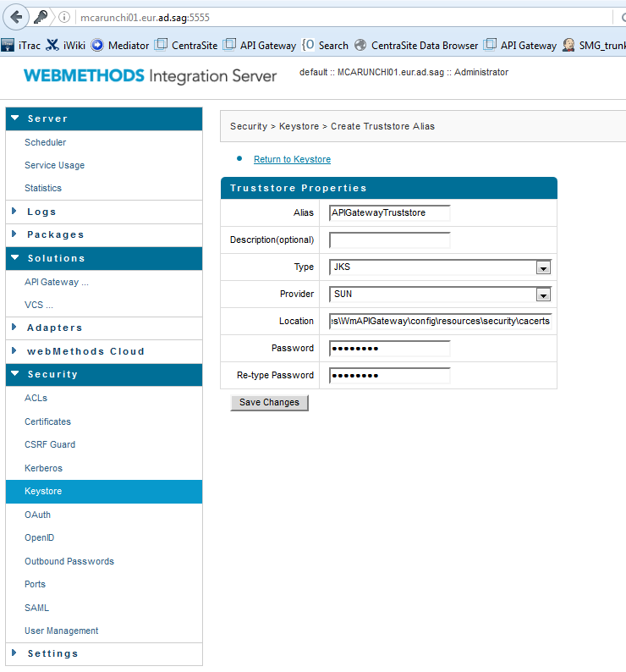
Task: Open Service Usage in the Server menu
Action: (54, 165)
